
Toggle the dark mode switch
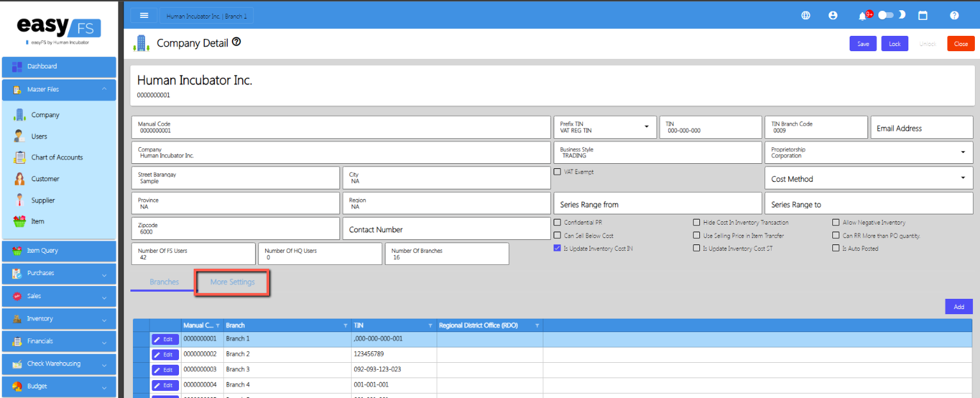(886, 15)
